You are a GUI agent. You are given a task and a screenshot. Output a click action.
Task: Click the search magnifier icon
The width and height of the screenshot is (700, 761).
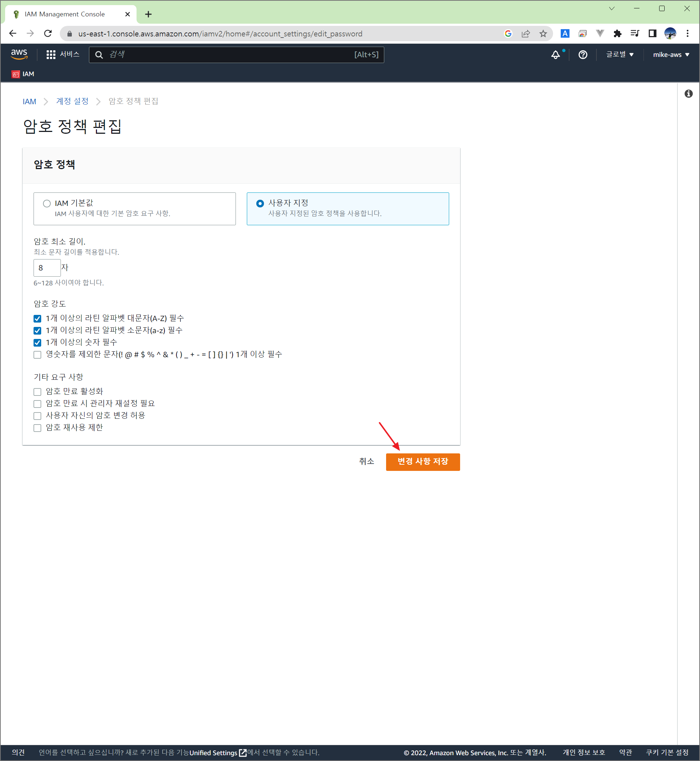[x=99, y=55]
